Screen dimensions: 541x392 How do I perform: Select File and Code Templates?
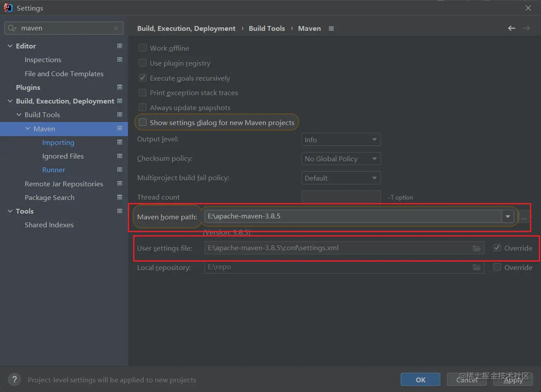tap(64, 74)
